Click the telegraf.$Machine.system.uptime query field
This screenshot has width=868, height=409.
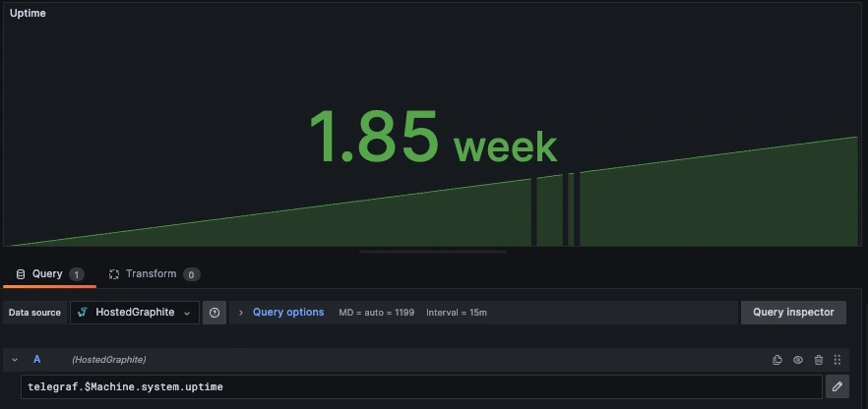421,387
